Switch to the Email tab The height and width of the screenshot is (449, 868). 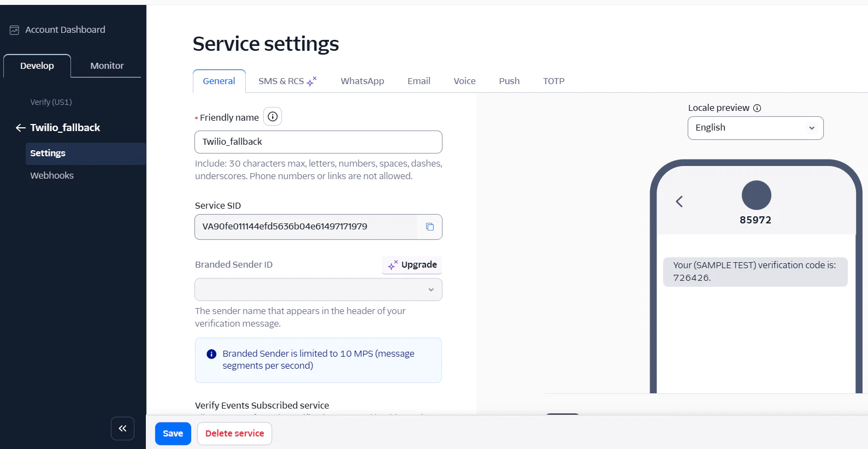(x=418, y=81)
